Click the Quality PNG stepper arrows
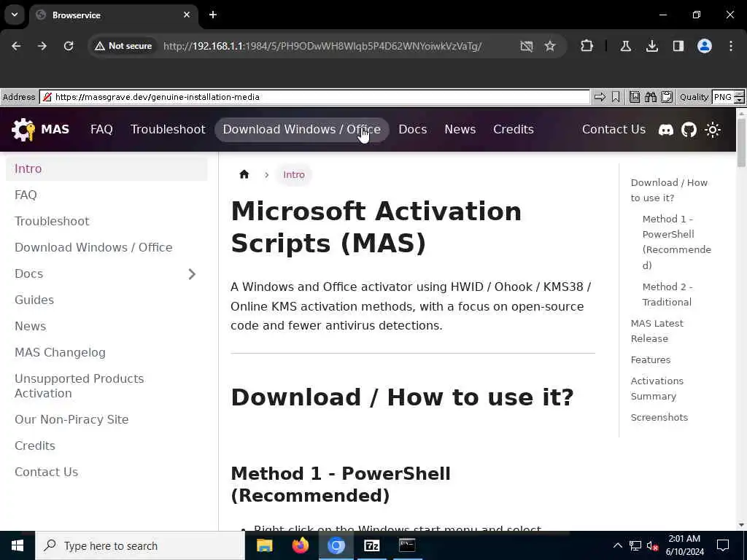This screenshot has height=560, width=747. point(739,97)
